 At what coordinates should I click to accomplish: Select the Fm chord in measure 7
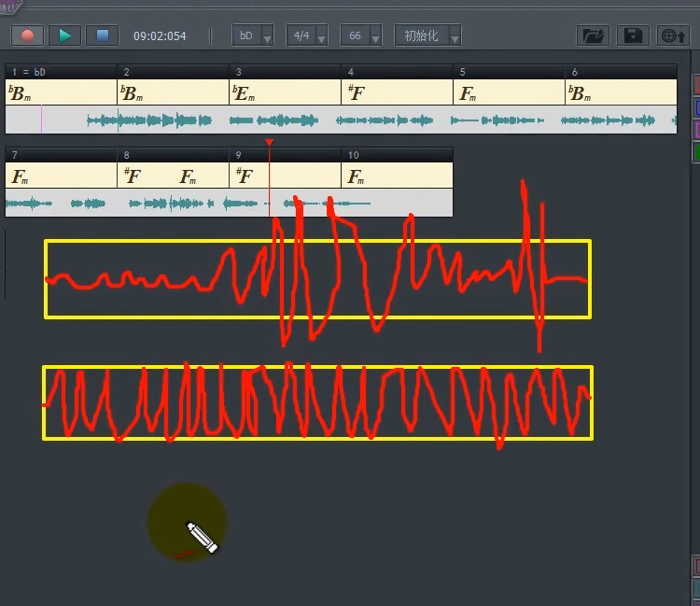point(20,176)
